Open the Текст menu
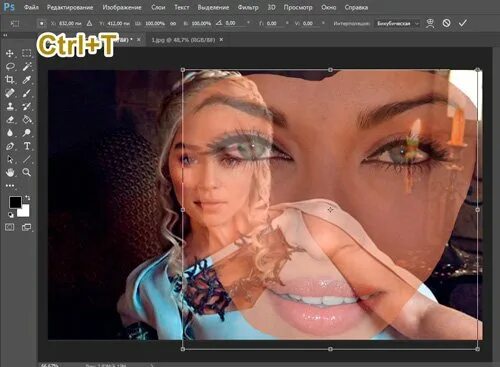This screenshot has width=500, height=367. pos(182,7)
